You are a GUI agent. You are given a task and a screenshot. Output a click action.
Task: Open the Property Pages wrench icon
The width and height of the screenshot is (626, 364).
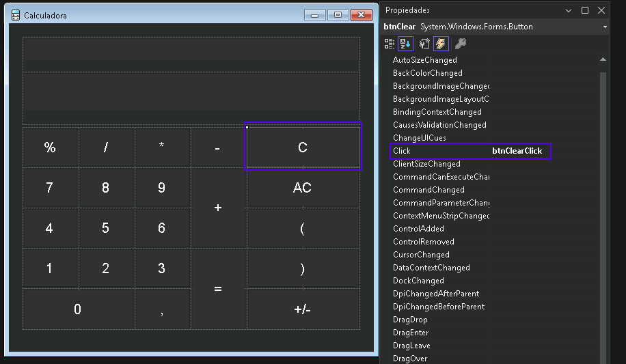pyautogui.click(x=461, y=44)
